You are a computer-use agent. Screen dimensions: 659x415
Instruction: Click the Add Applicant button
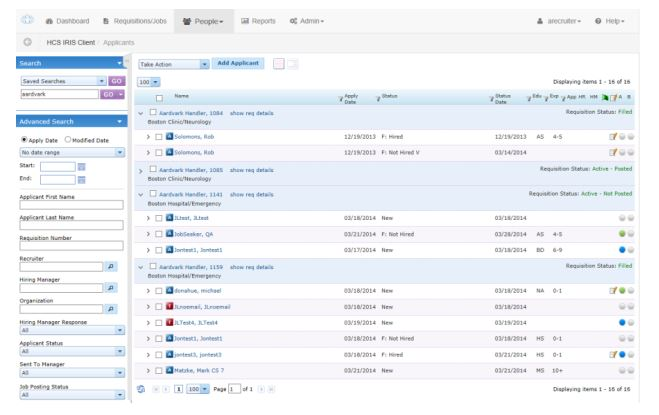240,63
